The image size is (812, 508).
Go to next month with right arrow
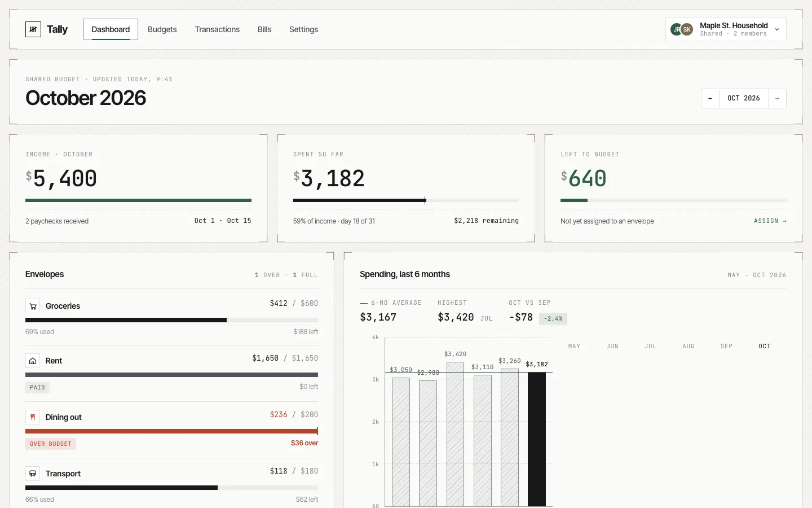(777, 98)
